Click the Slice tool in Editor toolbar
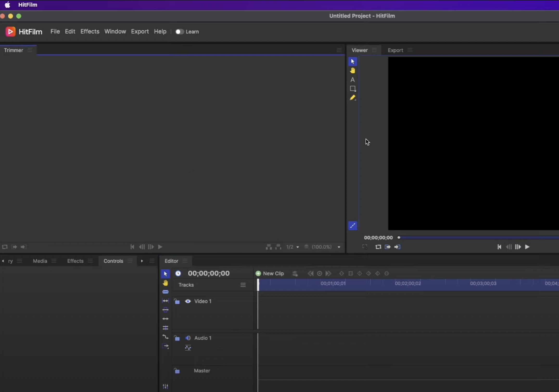The width and height of the screenshot is (559, 392). coord(165,292)
